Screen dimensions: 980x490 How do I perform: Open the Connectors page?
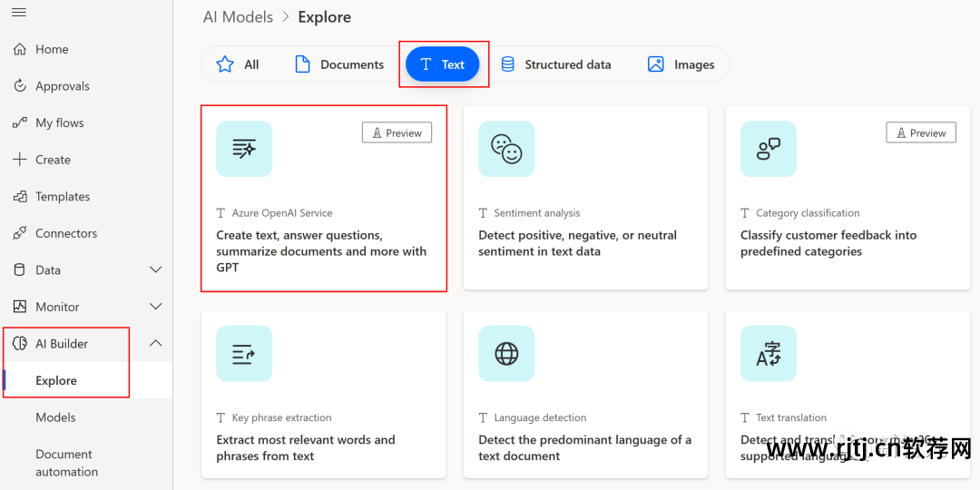(65, 233)
